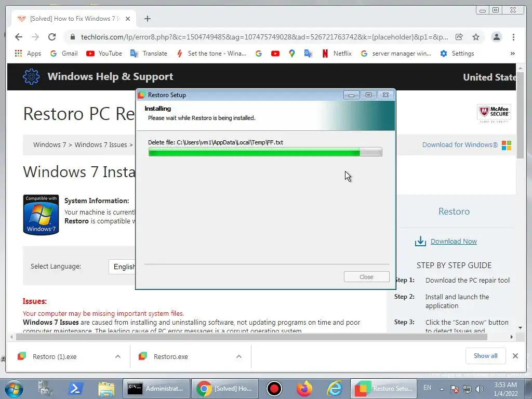Click the red record button taskbar icon
The image size is (532, 399).
pos(274,389)
